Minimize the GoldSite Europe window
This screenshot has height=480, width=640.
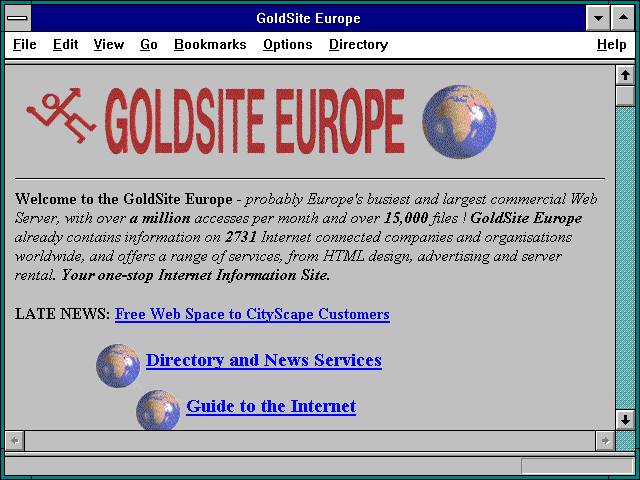pos(598,18)
